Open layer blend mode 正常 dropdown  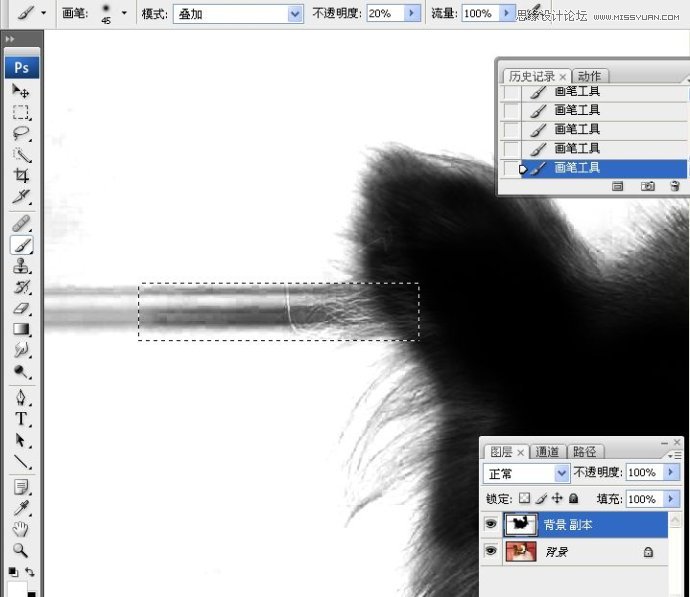click(561, 473)
